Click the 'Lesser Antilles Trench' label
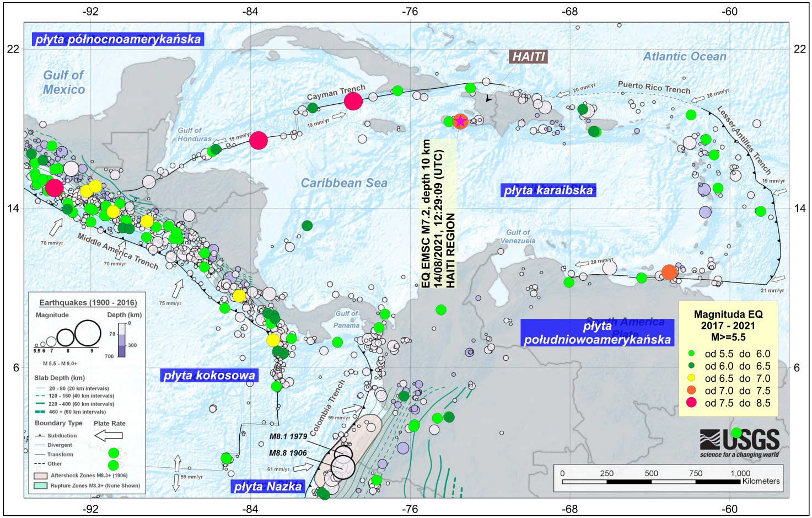The width and height of the screenshot is (812, 518). pos(743,140)
